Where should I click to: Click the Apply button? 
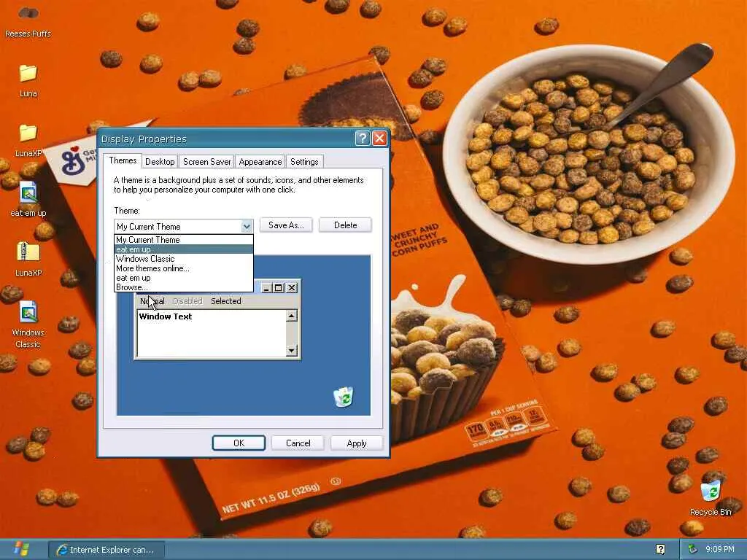coord(356,443)
